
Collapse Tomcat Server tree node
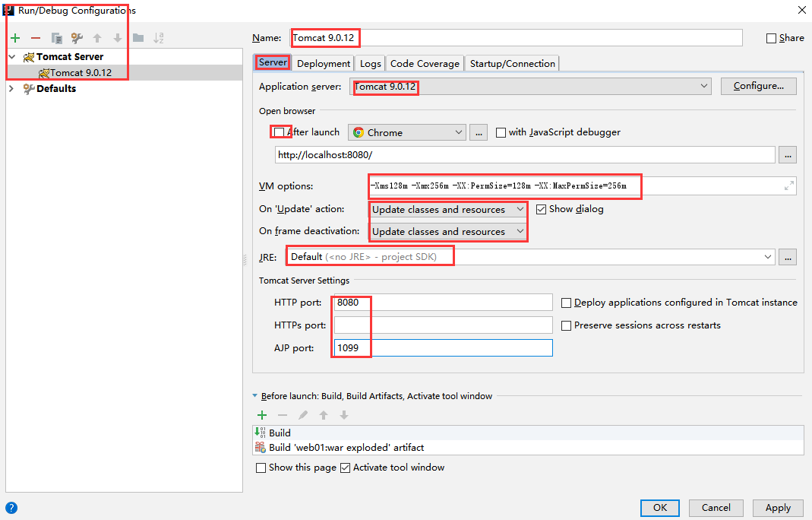tap(12, 57)
